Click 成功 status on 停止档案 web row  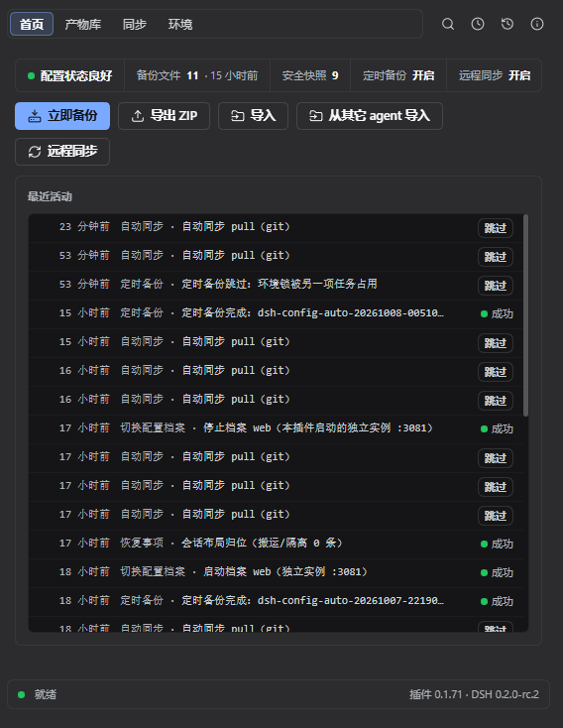pyautogui.click(x=497, y=429)
